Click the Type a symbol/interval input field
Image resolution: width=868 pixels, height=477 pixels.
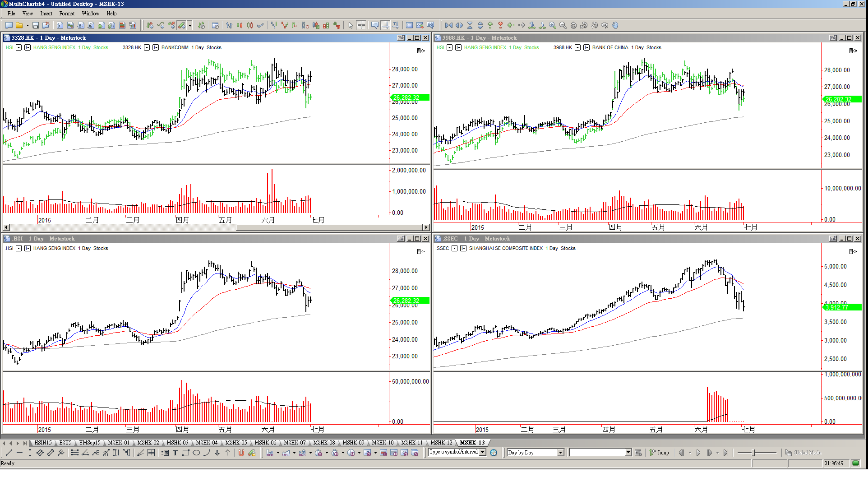[453, 452]
